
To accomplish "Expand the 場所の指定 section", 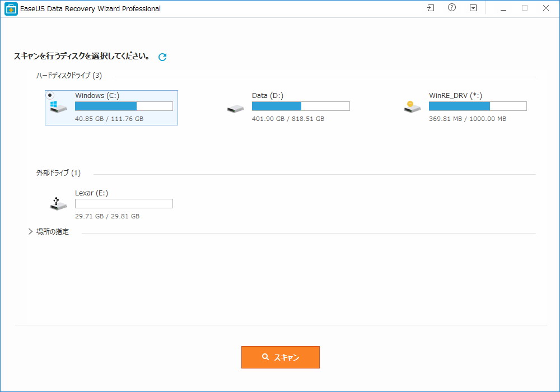I will coord(31,232).
